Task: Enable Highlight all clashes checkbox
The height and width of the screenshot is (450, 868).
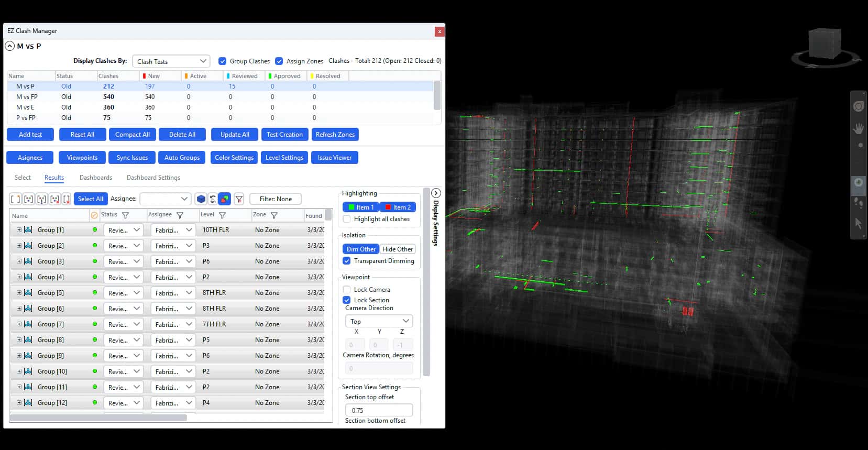Action: click(x=347, y=219)
